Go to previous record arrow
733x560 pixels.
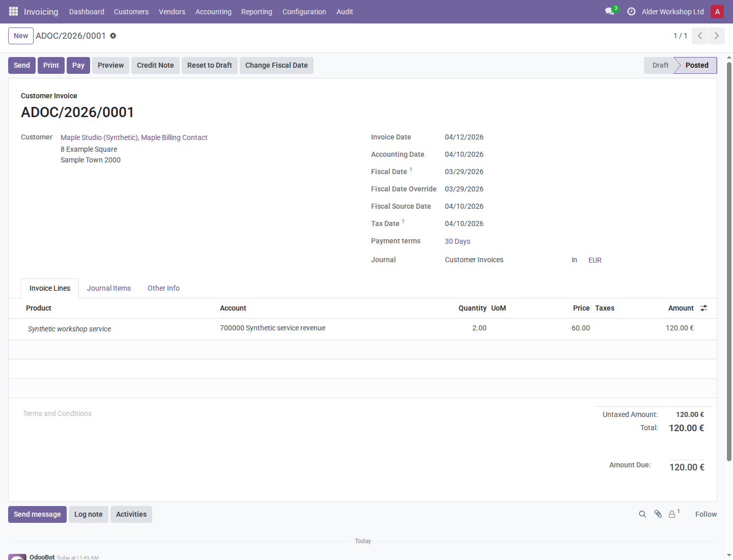(700, 36)
